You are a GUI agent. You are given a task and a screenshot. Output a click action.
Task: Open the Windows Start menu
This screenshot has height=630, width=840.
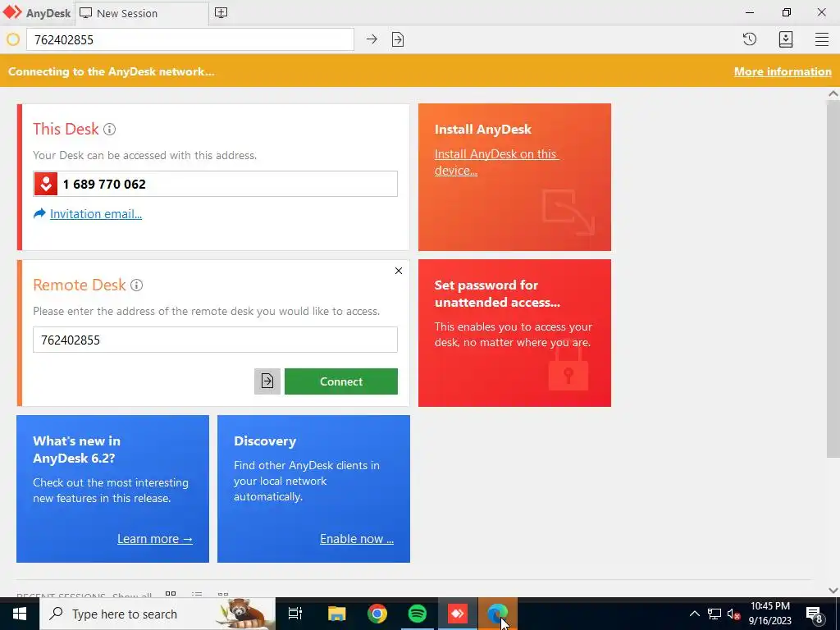tap(20, 614)
